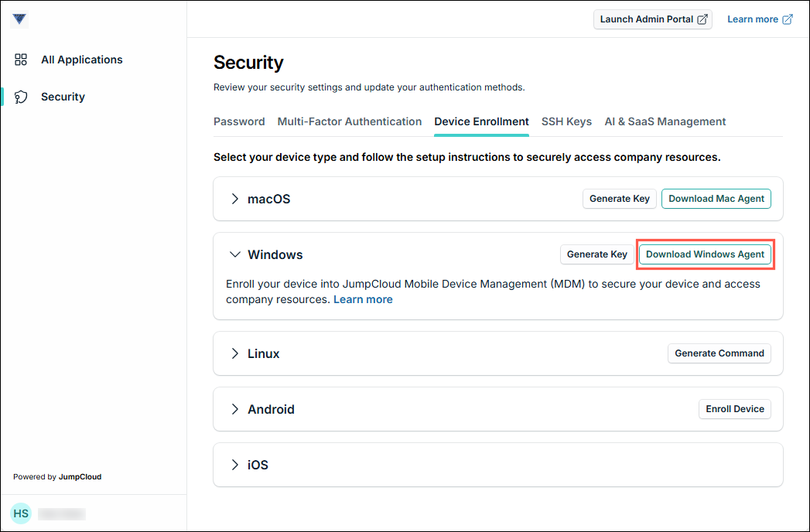
Task: Switch to the Password tab
Action: click(x=239, y=121)
